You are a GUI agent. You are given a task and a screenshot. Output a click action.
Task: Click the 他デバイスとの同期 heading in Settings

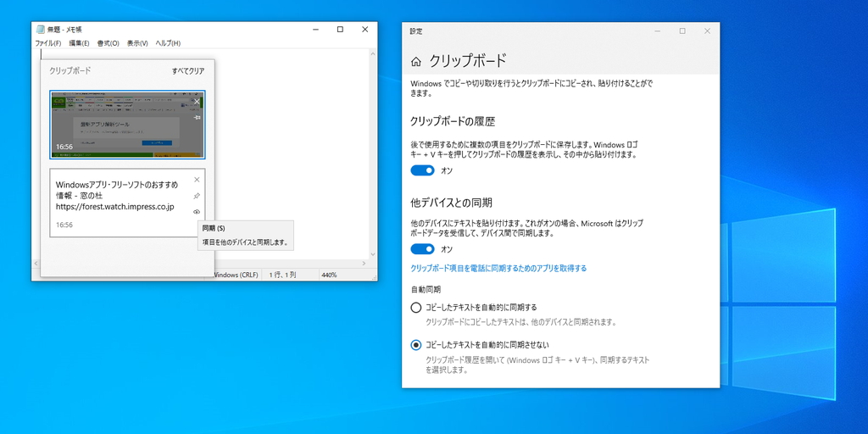[451, 202]
